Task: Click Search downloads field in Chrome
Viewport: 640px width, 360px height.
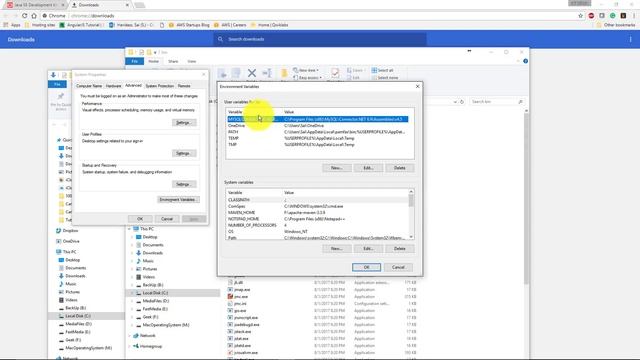Action: tap(320, 39)
